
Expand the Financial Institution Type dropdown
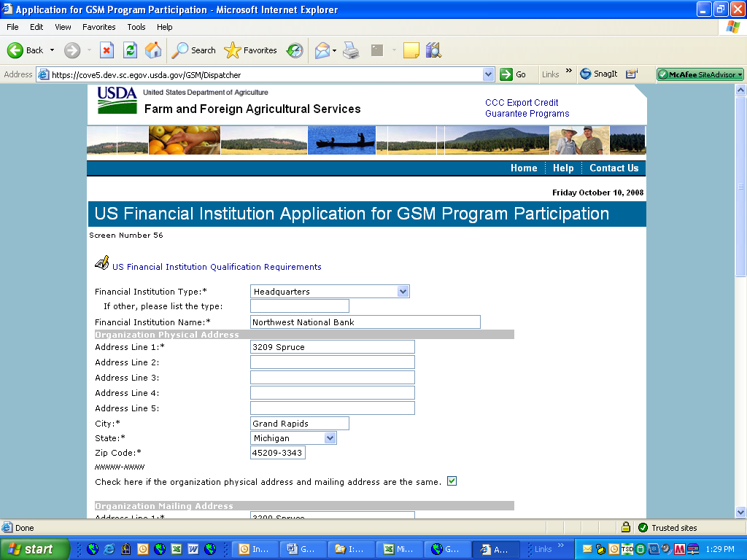tap(403, 292)
